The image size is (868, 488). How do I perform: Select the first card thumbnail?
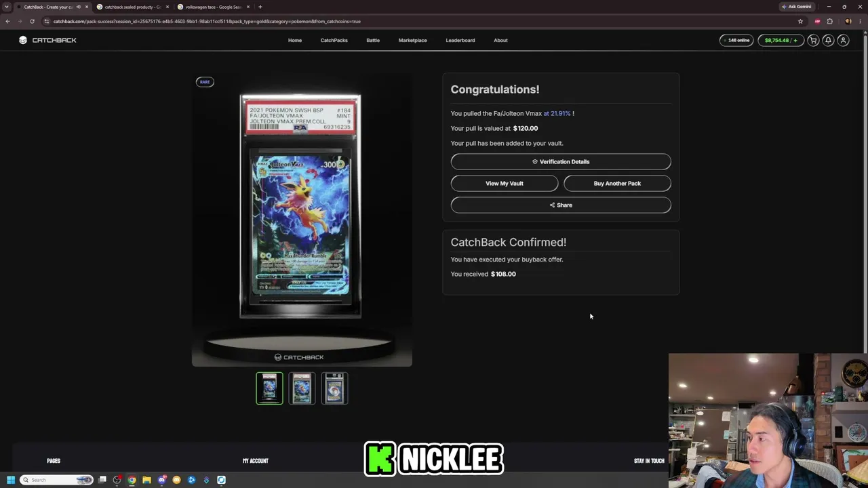[x=269, y=388]
